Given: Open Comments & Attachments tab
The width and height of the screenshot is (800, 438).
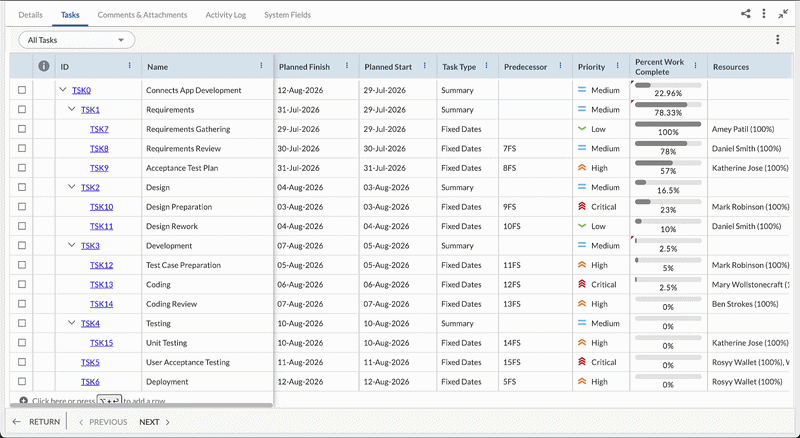Looking at the screenshot, I should pos(142,15).
